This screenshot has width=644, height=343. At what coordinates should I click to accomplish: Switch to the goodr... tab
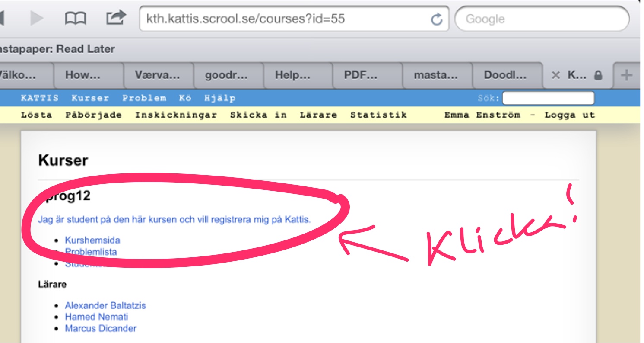coord(228,75)
